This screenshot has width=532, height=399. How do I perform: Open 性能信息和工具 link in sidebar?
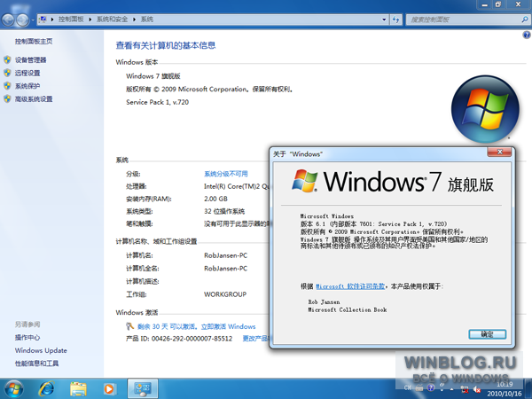pyautogui.click(x=36, y=364)
